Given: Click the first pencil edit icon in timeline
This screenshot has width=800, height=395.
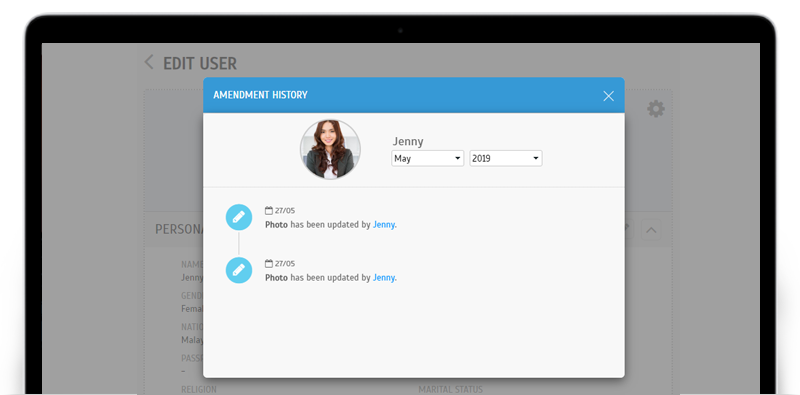Looking at the screenshot, I should [x=239, y=217].
